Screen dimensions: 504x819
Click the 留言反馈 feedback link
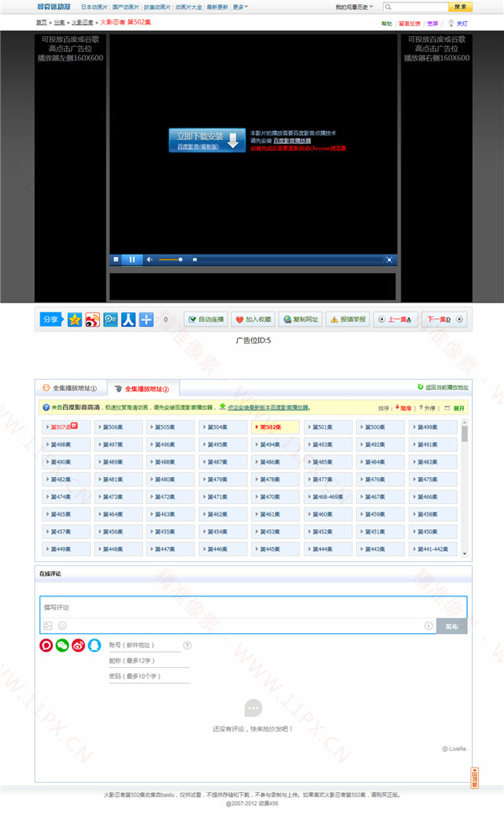point(409,24)
